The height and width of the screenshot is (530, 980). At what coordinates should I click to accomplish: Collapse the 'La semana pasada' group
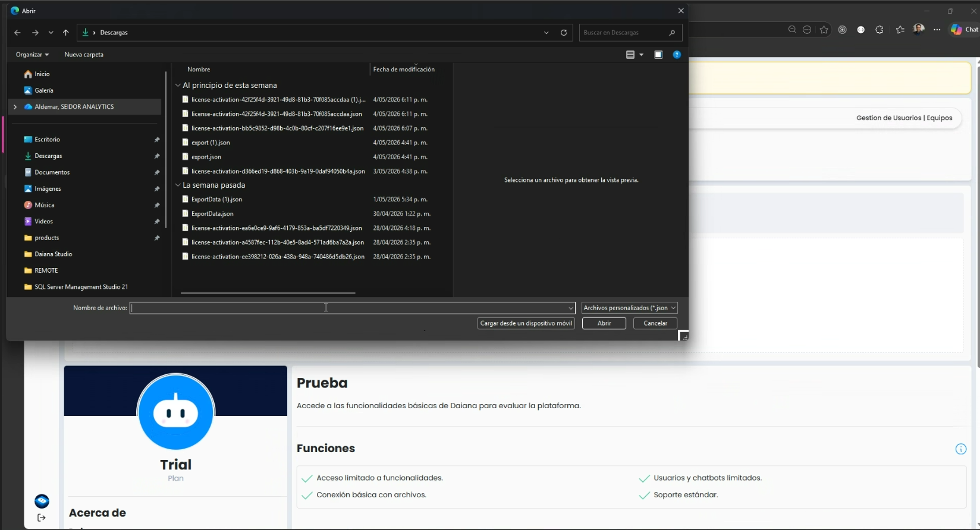click(x=178, y=185)
